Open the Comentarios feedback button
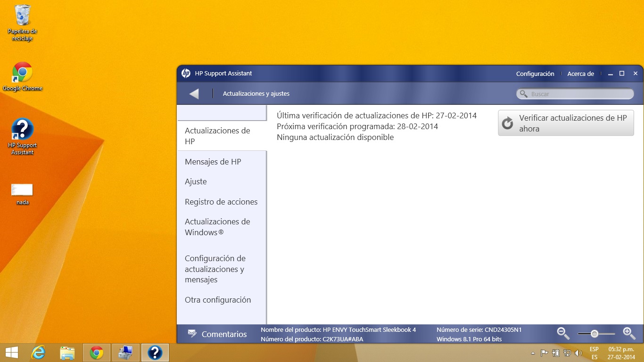The width and height of the screenshot is (644, 362). 217,334
